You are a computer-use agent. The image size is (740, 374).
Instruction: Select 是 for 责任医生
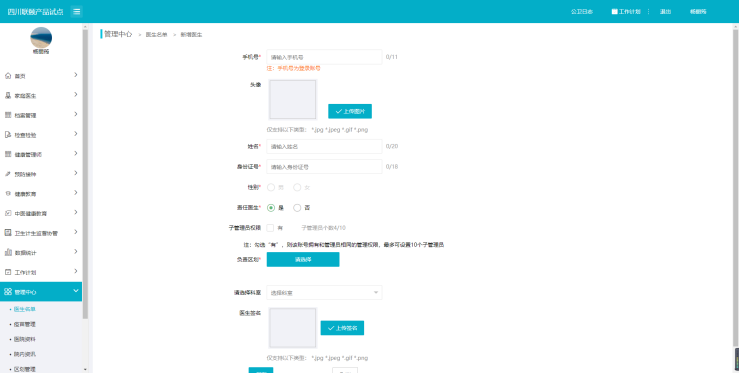271,208
